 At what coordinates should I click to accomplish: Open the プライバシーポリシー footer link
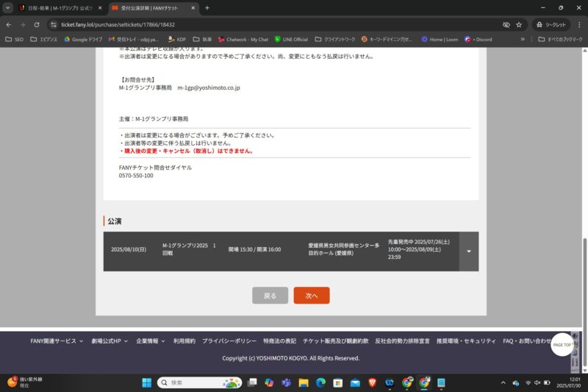(229, 341)
